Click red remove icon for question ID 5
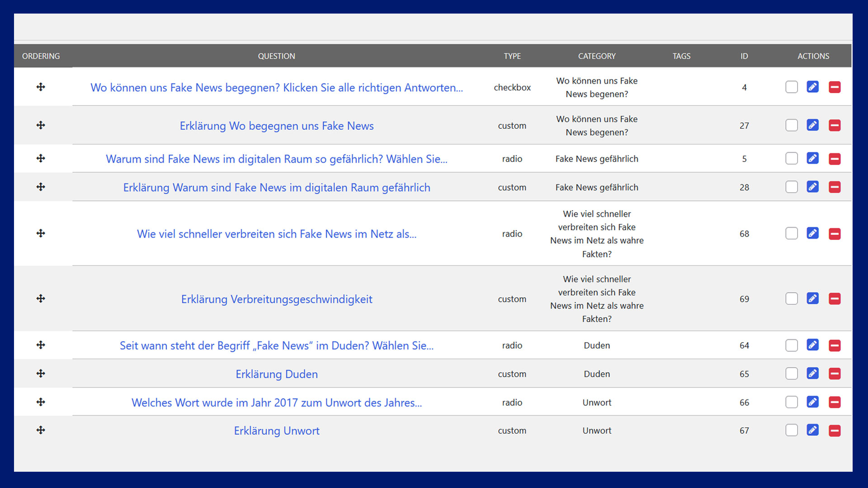The image size is (868, 488). [835, 159]
